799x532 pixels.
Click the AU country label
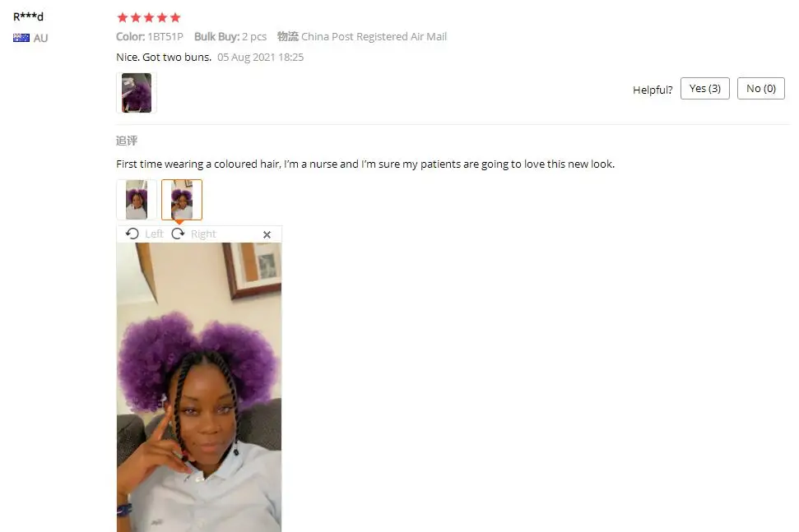tap(41, 38)
